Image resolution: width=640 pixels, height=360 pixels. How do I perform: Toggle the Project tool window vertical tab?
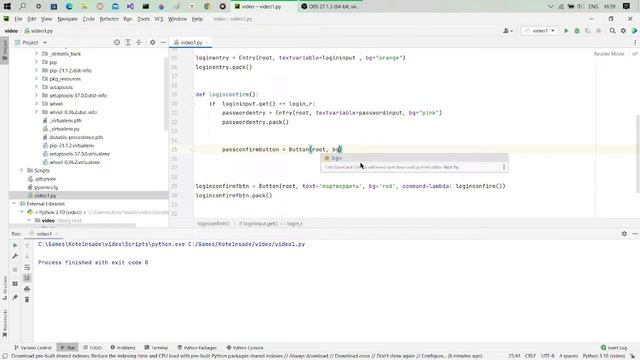(4, 50)
